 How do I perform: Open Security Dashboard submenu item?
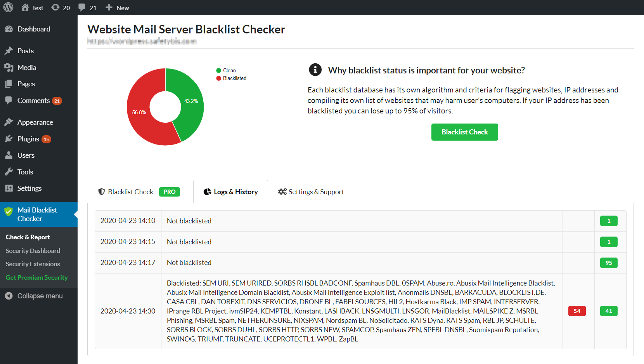coord(33,251)
